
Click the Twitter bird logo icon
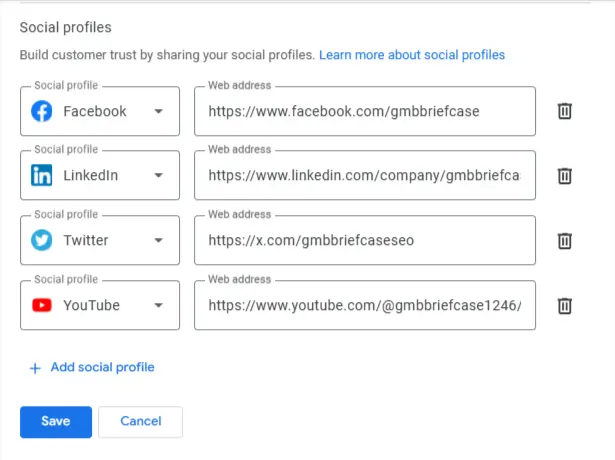[42, 240]
